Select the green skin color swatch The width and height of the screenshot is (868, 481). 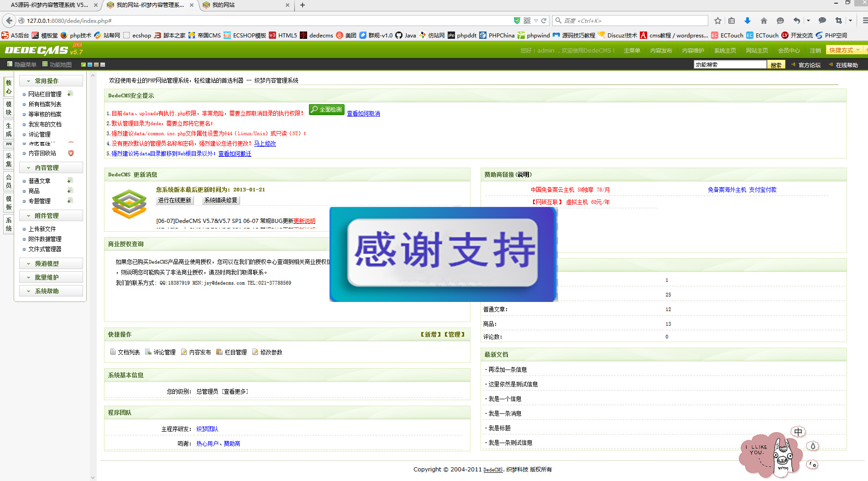(84, 65)
